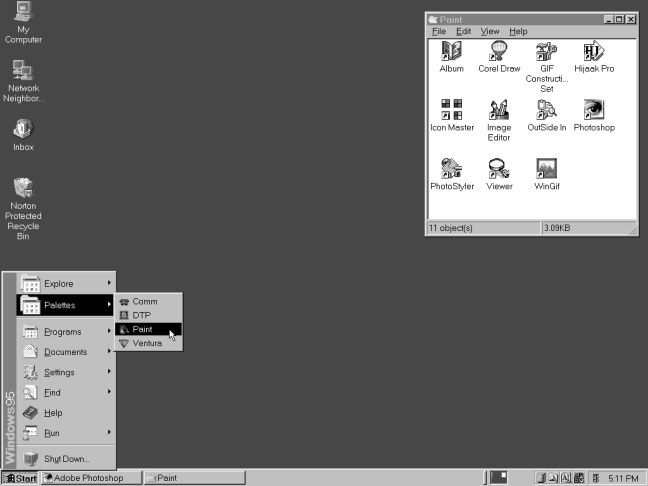The height and width of the screenshot is (486, 648).
Task: Select the Photoshop eye icon
Action: (x=594, y=110)
